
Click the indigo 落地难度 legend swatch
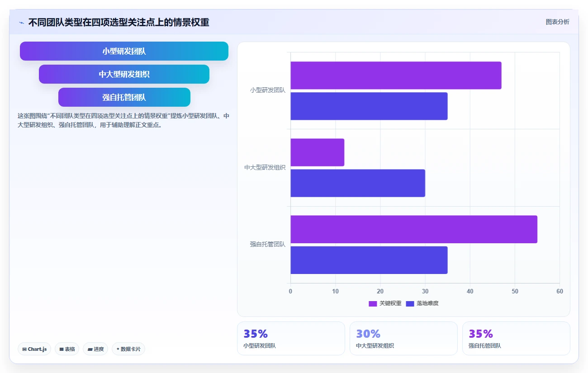click(x=410, y=304)
